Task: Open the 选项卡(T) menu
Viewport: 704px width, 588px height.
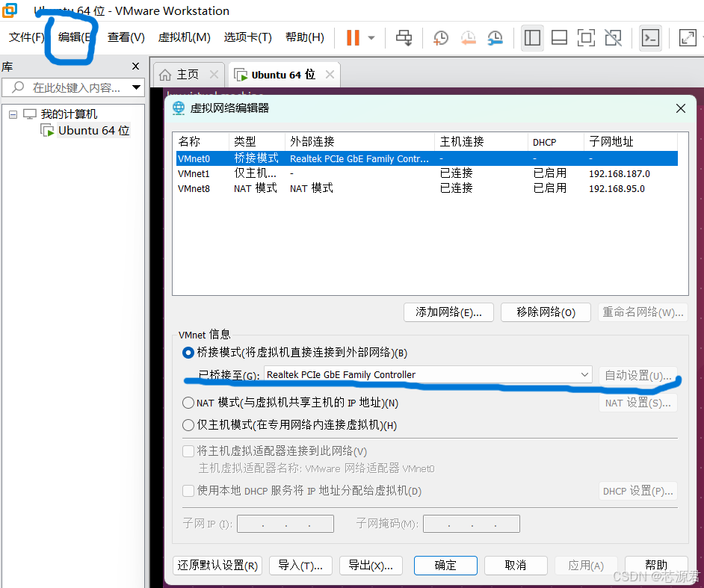Action: (248, 37)
